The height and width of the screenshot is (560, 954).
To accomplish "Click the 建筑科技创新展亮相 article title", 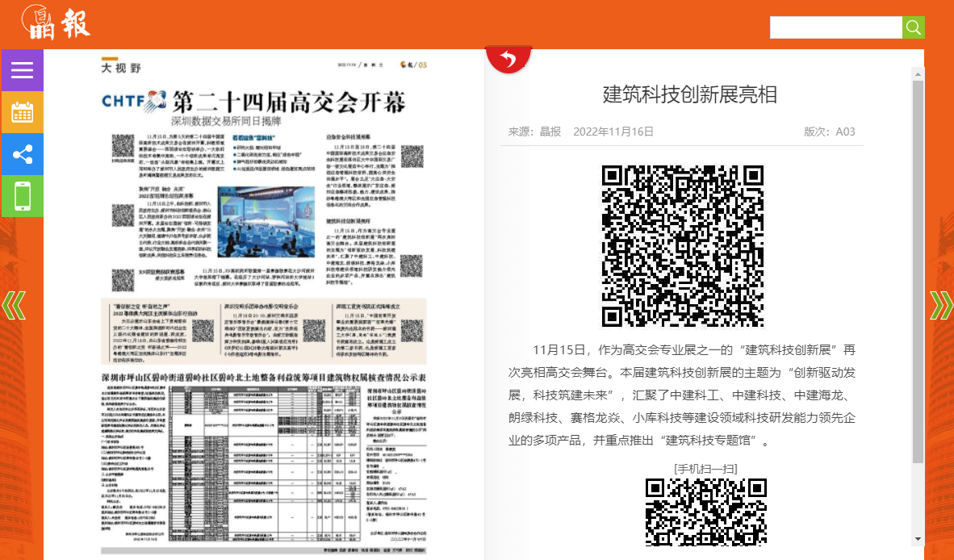I will [690, 94].
